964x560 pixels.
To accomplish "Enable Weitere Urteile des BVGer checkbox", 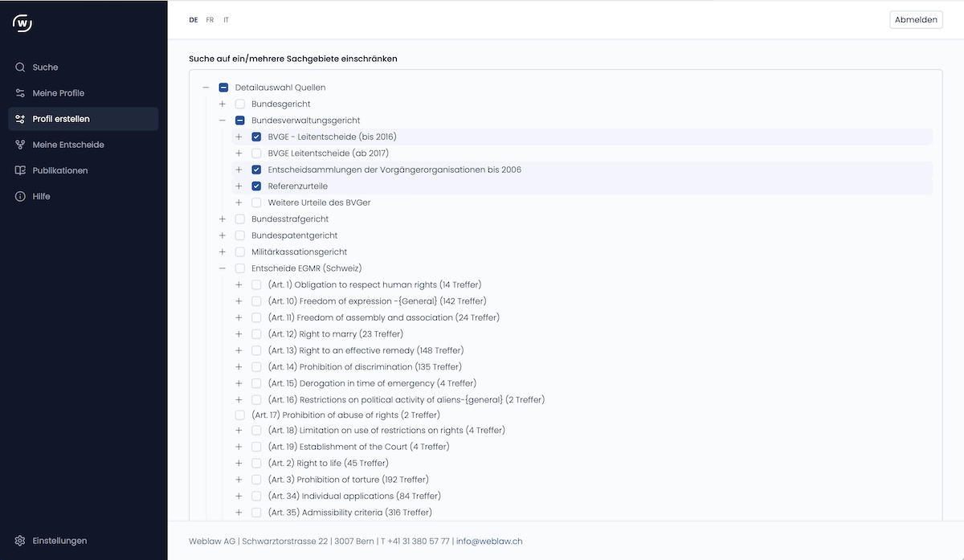I will [256, 202].
